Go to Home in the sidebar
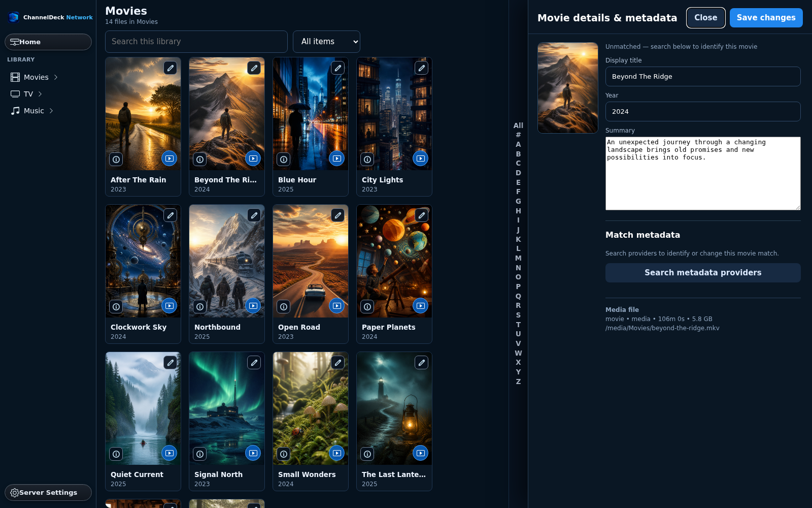Viewport: 812px width, 508px height. (x=48, y=42)
